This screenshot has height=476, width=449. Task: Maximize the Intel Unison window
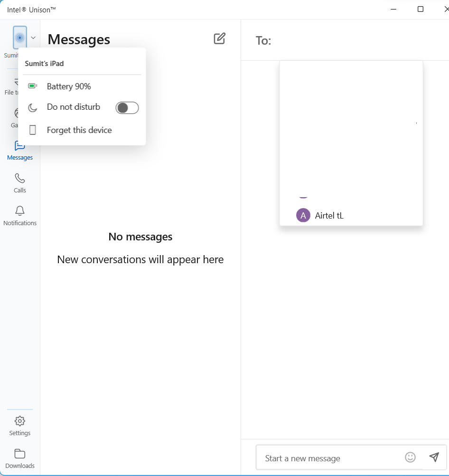point(421,10)
